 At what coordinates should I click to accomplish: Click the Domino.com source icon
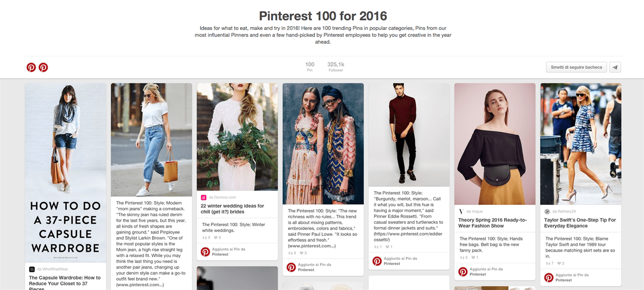(204, 197)
